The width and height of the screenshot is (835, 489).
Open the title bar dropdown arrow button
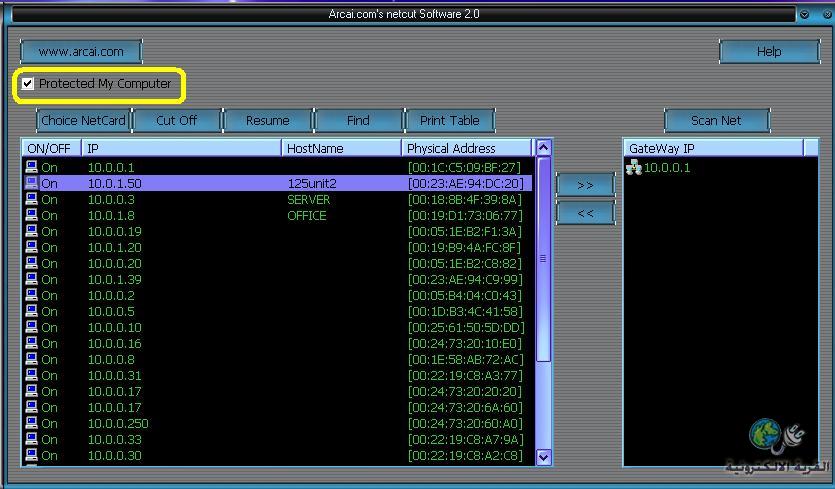(805, 14)
